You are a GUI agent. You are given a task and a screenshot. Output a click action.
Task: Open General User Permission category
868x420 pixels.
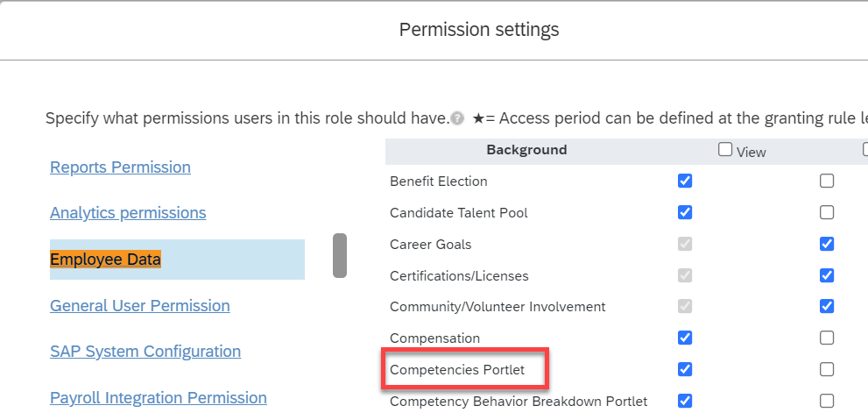point(140,305)
